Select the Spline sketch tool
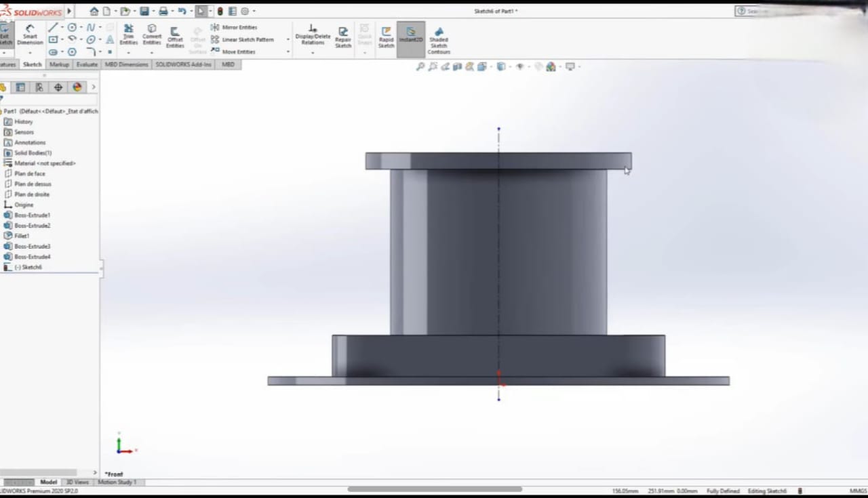868x498 pixels. [x=91, y=28]
